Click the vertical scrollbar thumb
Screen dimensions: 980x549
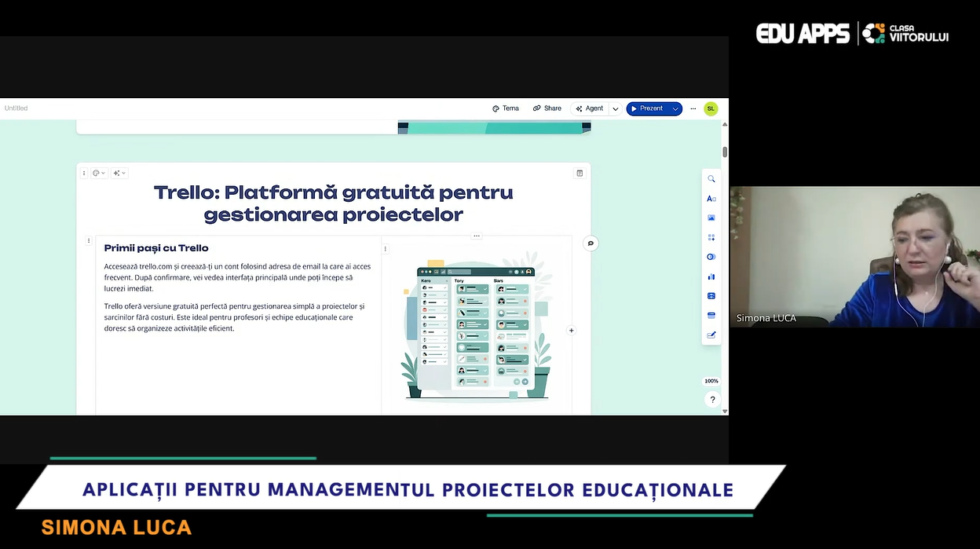725,152
